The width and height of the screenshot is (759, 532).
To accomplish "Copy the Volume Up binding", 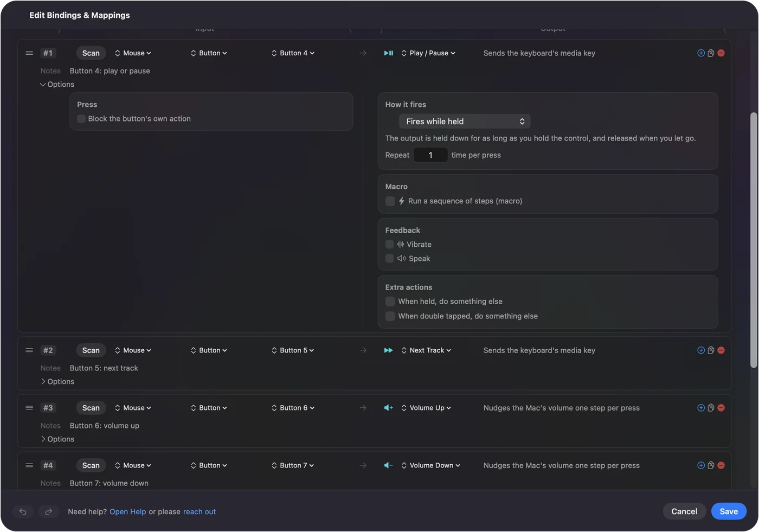I will point(711,408).
